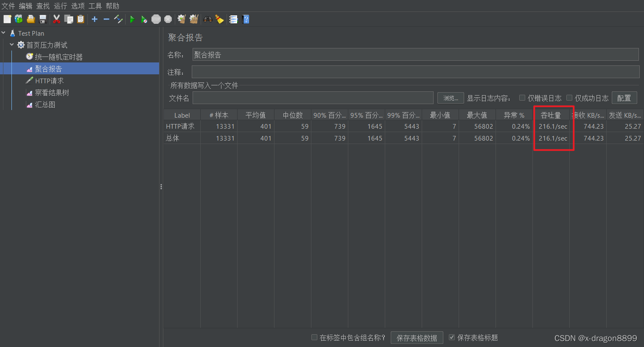644x347 pixels.
Task: Click the 90% 百分... column header
Action: click(x=330, y=115)
